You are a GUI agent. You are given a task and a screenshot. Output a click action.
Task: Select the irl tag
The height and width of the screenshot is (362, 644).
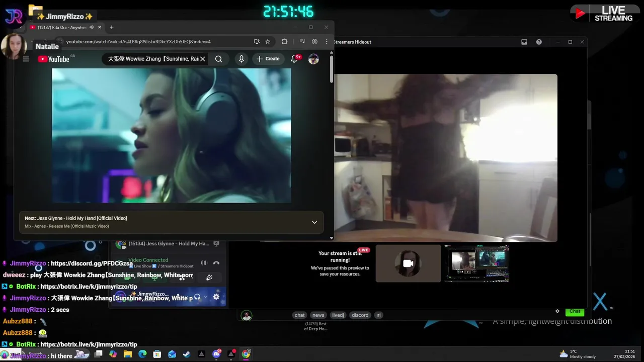pyautogui.click(x=378, y=315)
